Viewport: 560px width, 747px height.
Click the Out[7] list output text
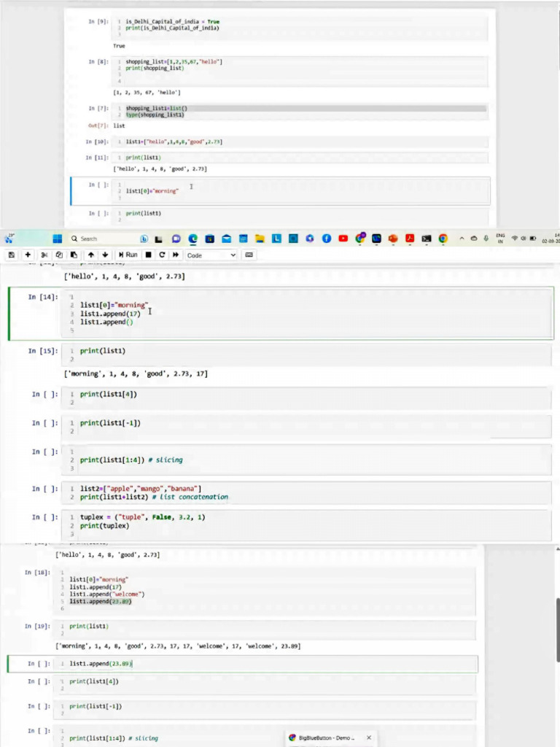(x=119, y=125)
